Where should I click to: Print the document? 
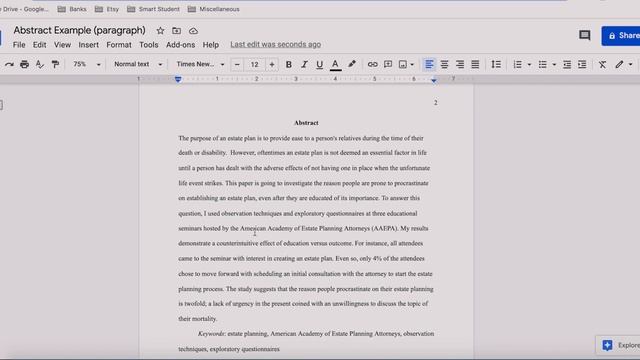[x=24, y=64]
